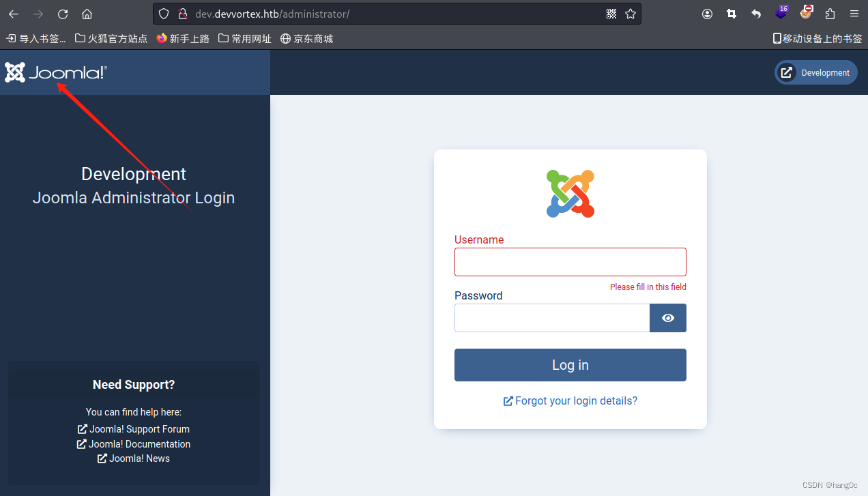This screenshot has height=496, width=868.
Task: Open the Firefox account icon
Action: pyautogui.click(x=708, y=14)
